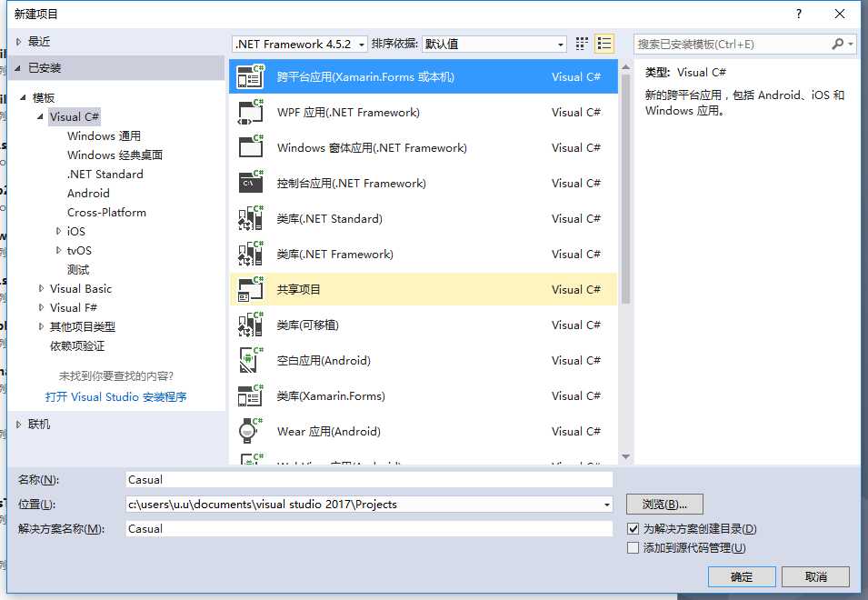This screenshot has width=868, height=600.
Task: Switch to small icons list view
Action: [604, 44]
